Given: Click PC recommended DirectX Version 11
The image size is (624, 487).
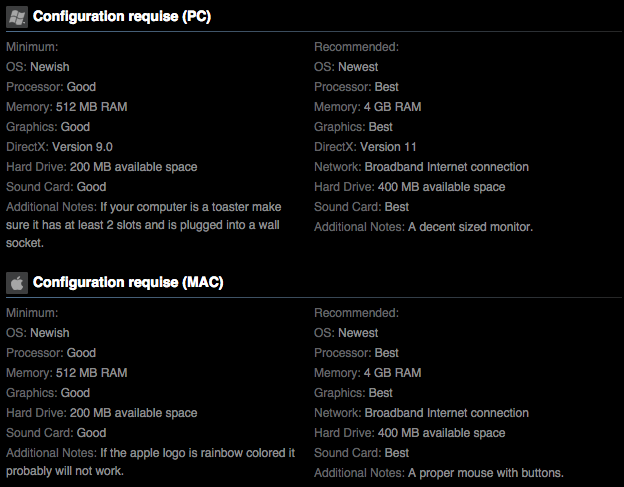Looking at the screenshot, I should [x=365, y=147].
